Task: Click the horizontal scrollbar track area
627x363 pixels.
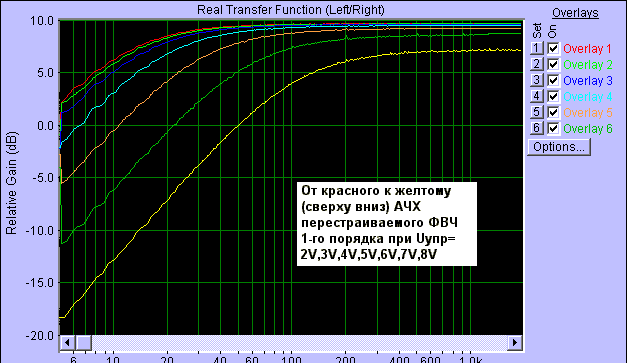Action: 300,343
